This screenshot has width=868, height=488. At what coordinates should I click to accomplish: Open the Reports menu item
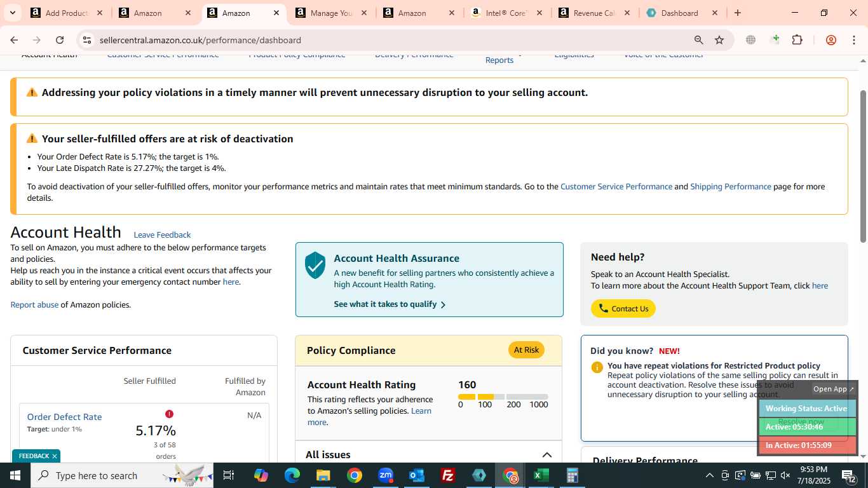coord(499,60)
